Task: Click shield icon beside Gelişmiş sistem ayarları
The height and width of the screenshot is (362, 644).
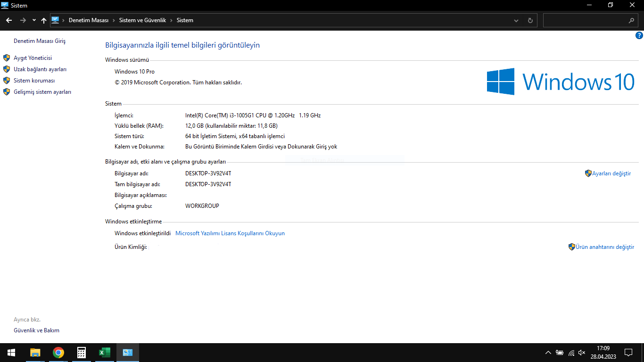Action: tap(7, 92)
